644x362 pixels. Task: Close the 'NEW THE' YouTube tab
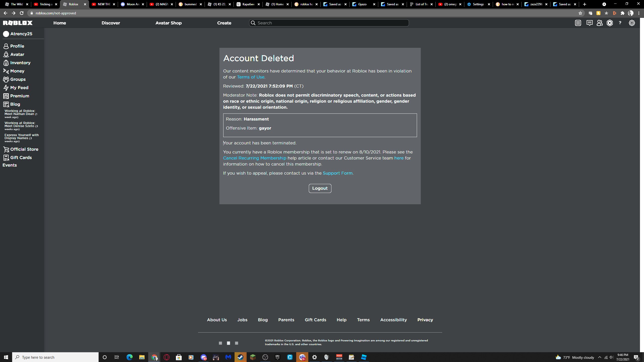click(x=114, y=4)
